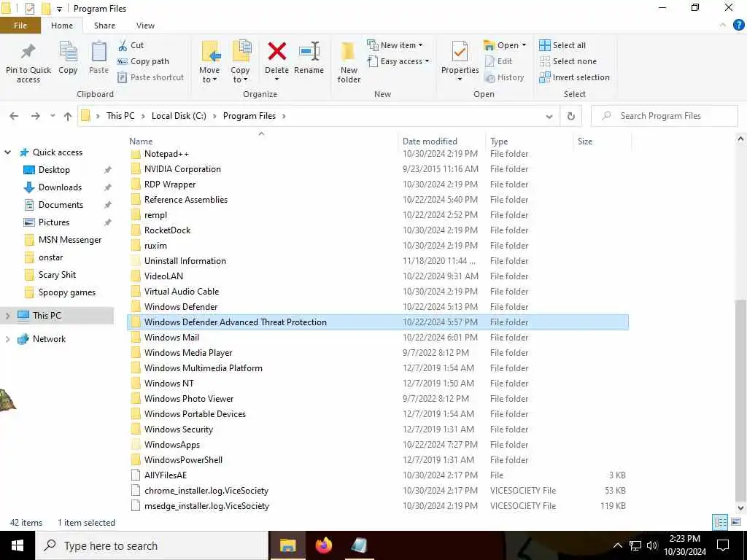Open the Recent locations dropdown arrow
This screenshot has height=560, width=747.
pyautogui.click(x=53, y=116)
